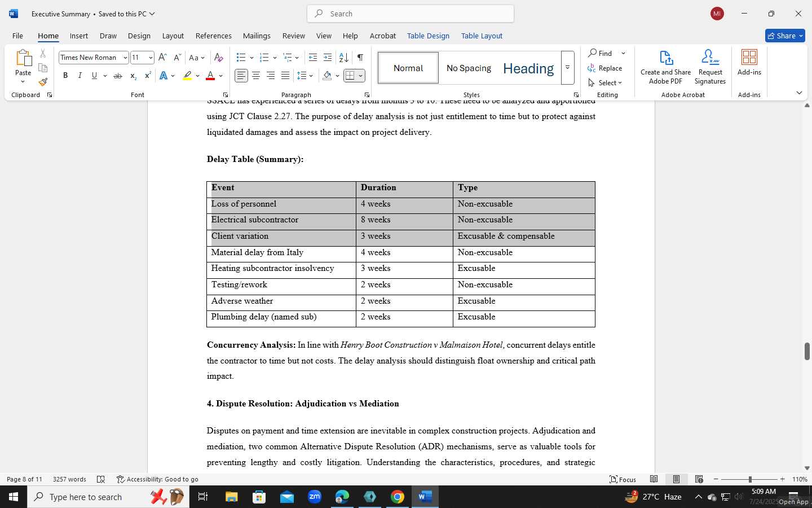
Task: Open the font name dropdown
Action: pyautogui.click(x=125, y=58)
